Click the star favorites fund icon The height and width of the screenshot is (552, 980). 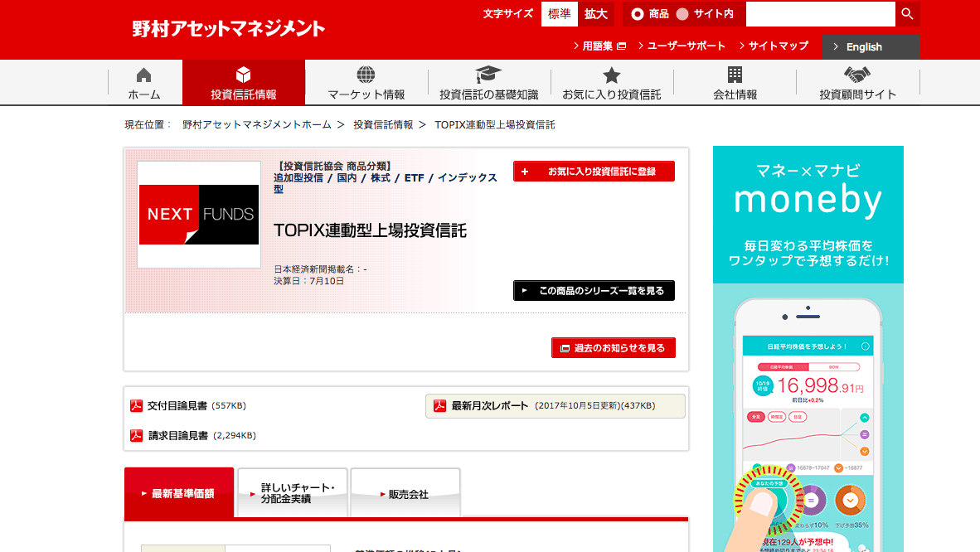point(611,75)
